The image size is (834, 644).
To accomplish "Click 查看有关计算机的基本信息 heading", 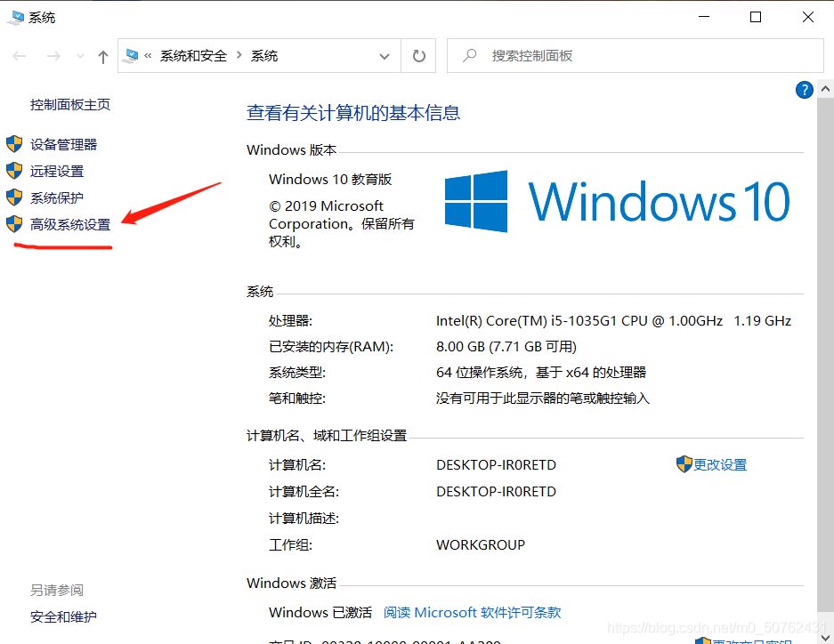I will click(353, 113).
